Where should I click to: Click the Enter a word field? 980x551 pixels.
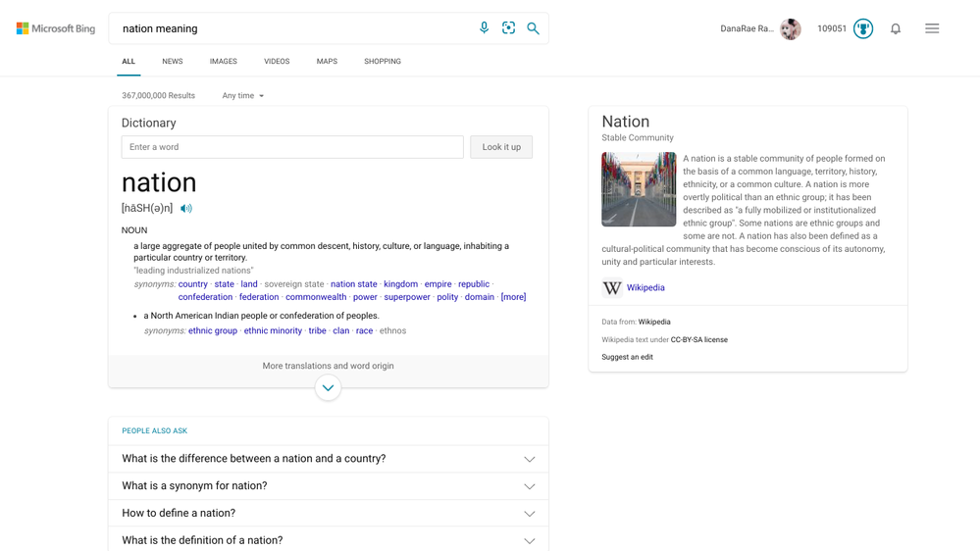[292, 147]
